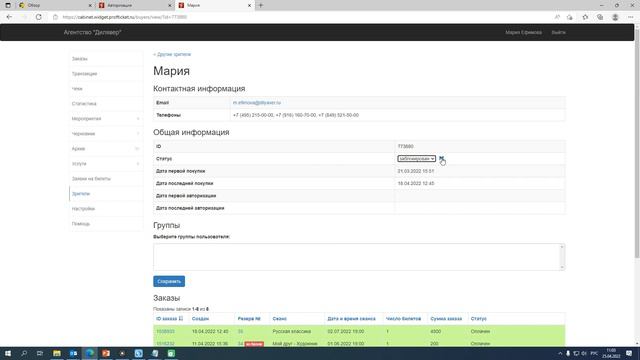
Task: Open Зрители in sidebar menu
Action: (x=106, y=194)
